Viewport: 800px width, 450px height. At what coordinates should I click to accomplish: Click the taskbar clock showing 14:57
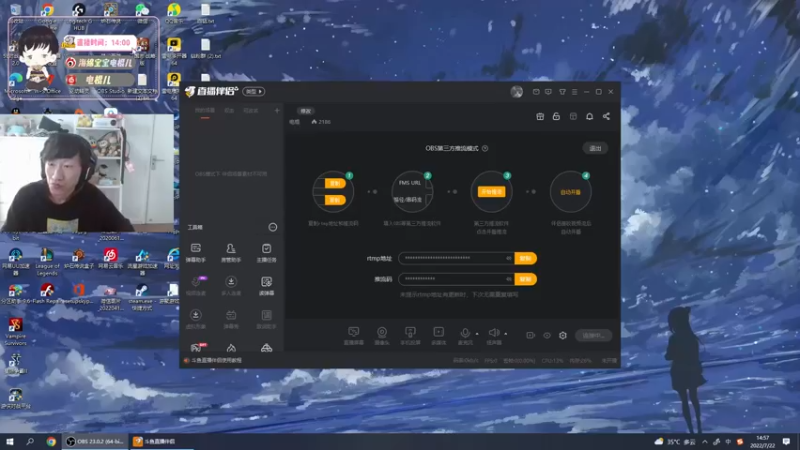click(x=762, y=441)
